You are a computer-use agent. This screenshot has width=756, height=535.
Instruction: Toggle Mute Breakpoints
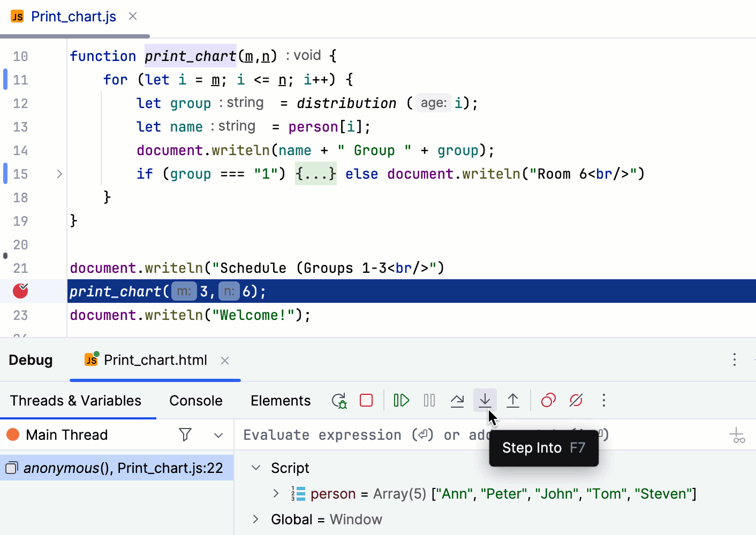[576, 401]
